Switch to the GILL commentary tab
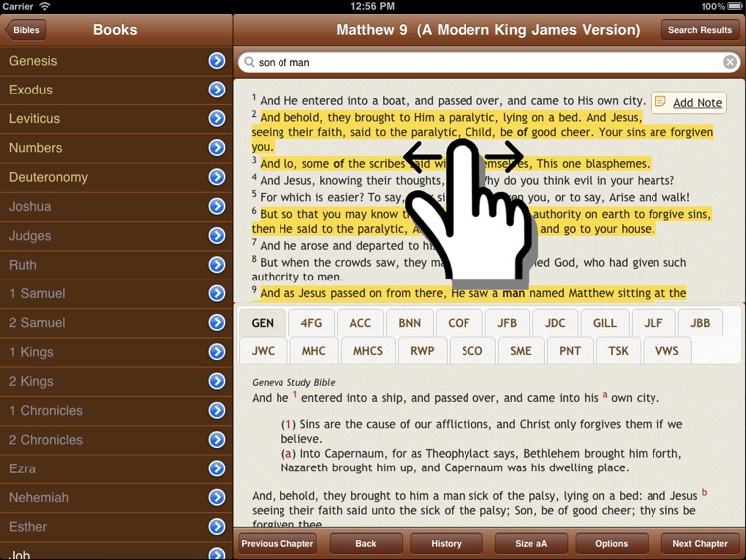Viewport: 746px width, 560px height. coord(604,323)
